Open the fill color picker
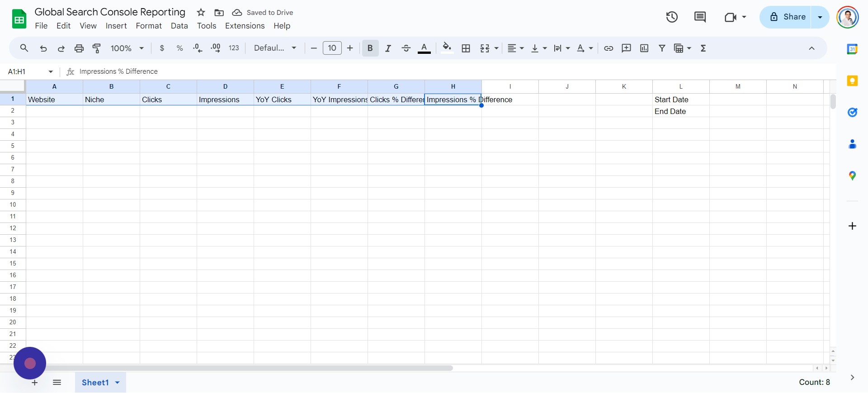868x393 pixels. [447, 48]
